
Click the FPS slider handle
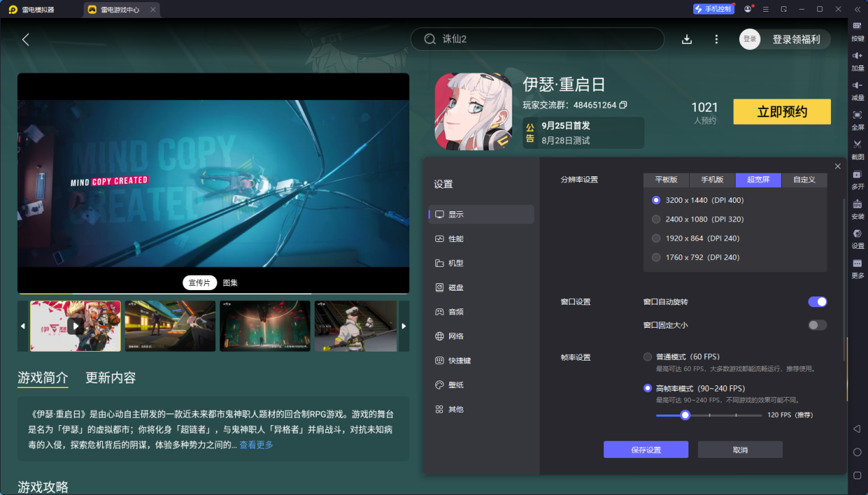(x=684, y=415)
